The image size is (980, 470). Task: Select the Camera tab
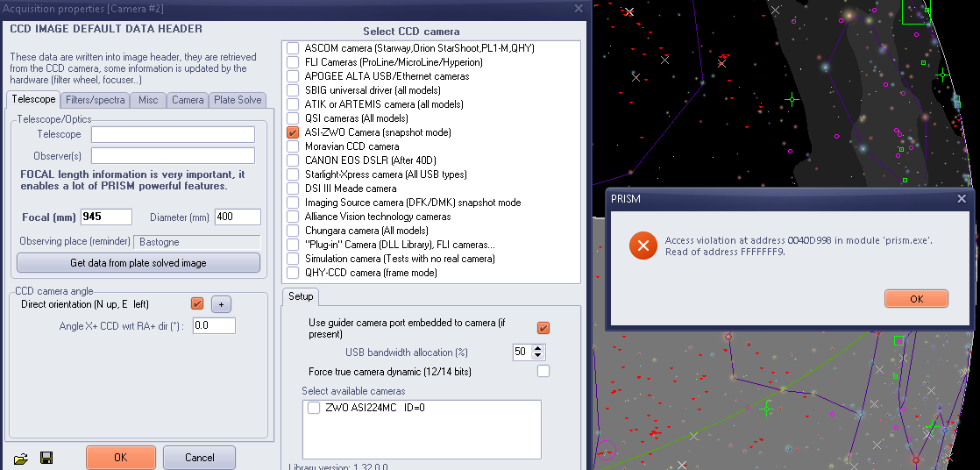188,100
